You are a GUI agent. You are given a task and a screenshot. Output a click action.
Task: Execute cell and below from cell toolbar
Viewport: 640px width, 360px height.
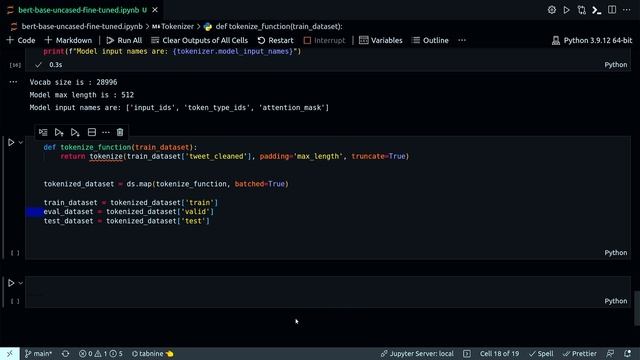(x=75, y=132)
